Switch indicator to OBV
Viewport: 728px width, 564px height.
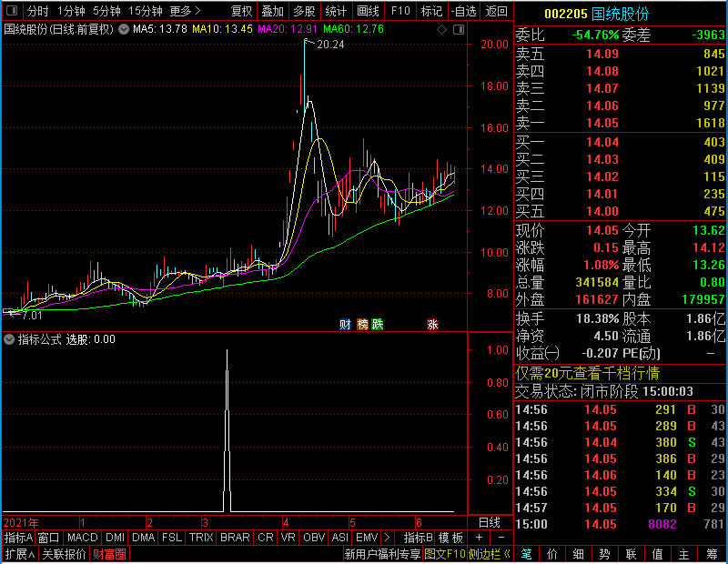314,538
